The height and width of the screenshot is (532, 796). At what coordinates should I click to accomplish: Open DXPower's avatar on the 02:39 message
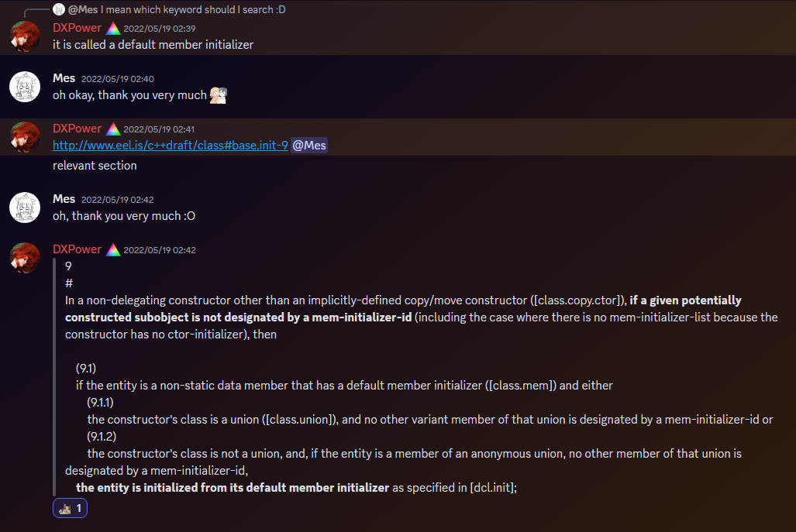[25, 36]
